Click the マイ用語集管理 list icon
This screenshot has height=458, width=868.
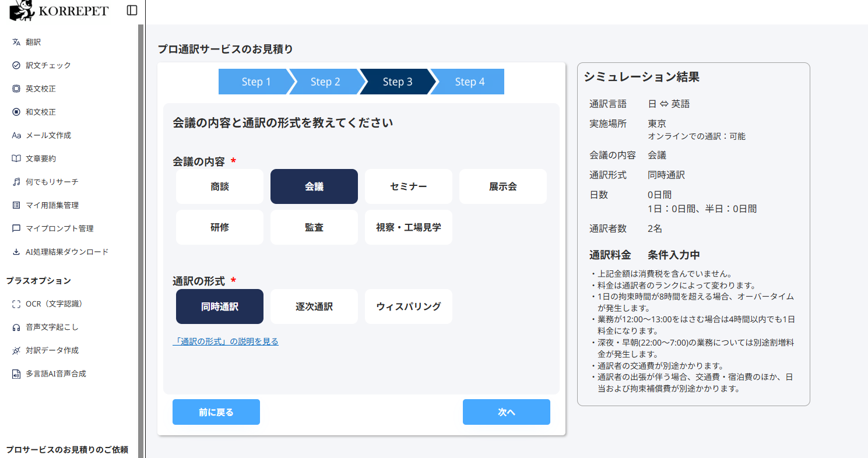(x=16, y=205)
